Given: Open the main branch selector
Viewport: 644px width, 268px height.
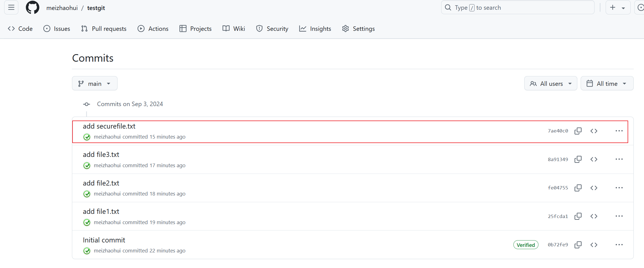Looking at the screenshot, I should 94,83.
